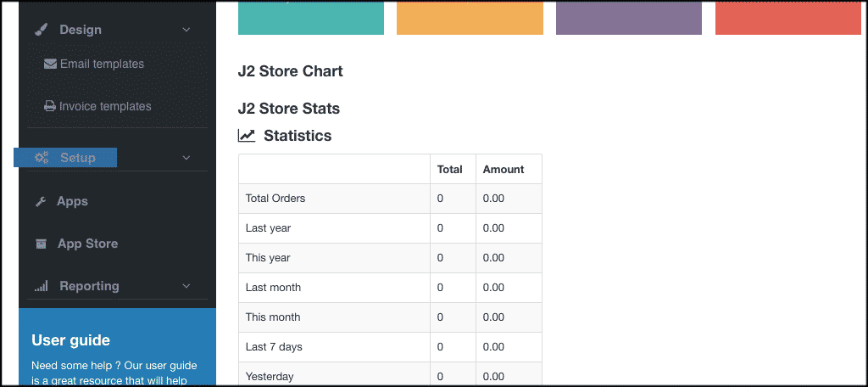Expand the Setup menu chevron

pos(186,158)
